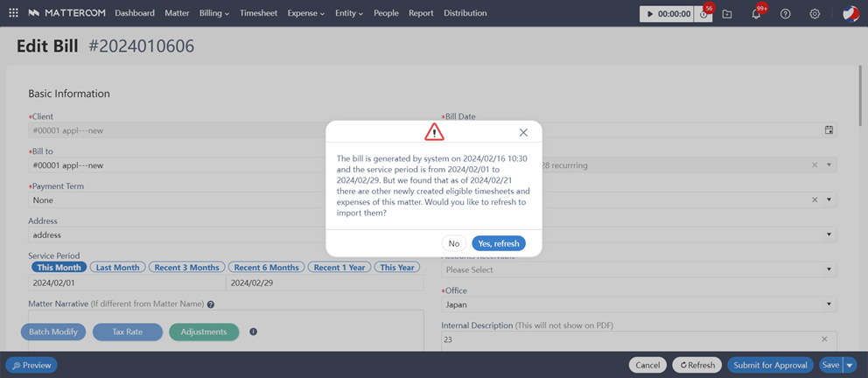This screenshot has height=378, width=868.
Task: Select the Last Month service period
Action: point(117,267)
